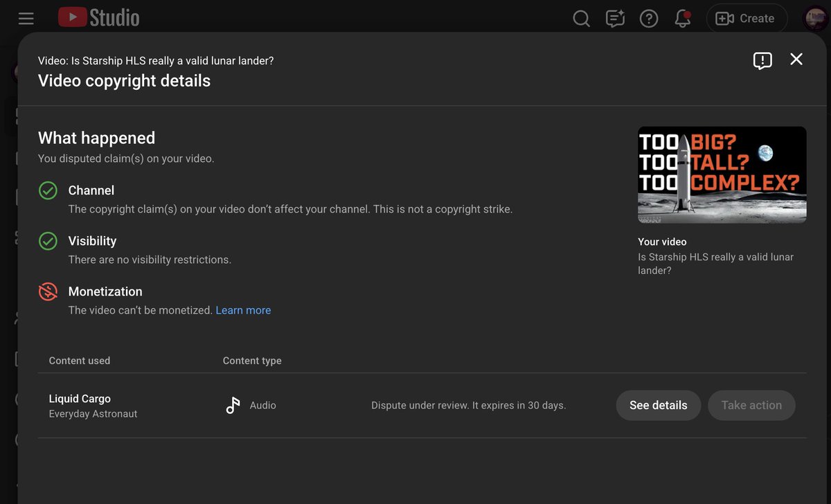Close the Video copyright details dialog

(x=796, y=60)
